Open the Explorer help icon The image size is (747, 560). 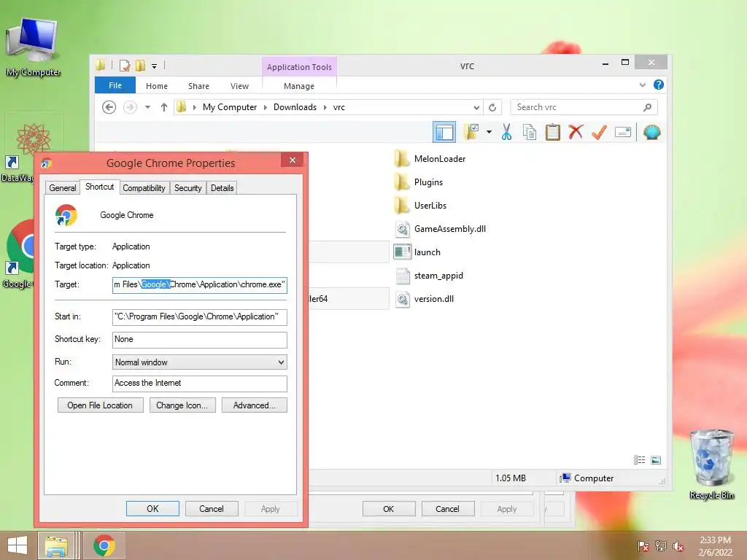[659, 85]
